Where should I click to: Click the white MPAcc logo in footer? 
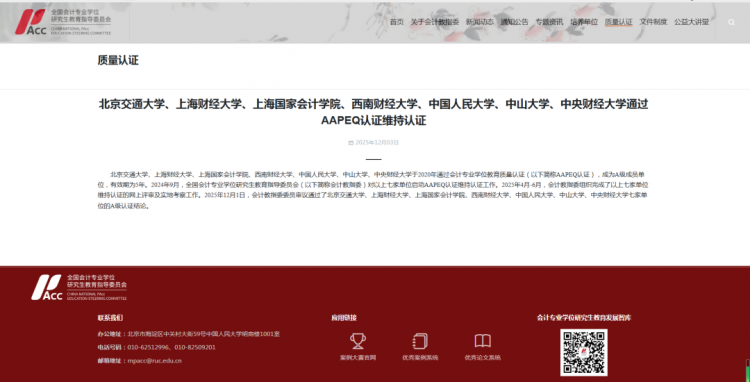(x=79, y=287)
